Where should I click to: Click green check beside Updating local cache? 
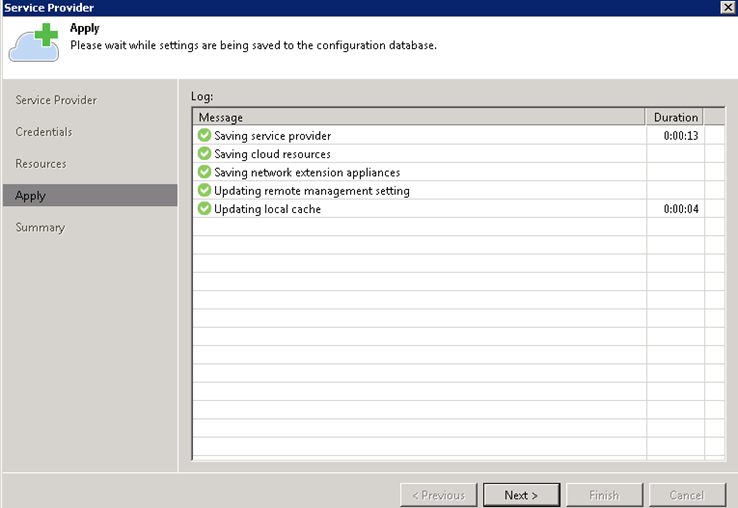pyautogui.click(x=204, y=209)
